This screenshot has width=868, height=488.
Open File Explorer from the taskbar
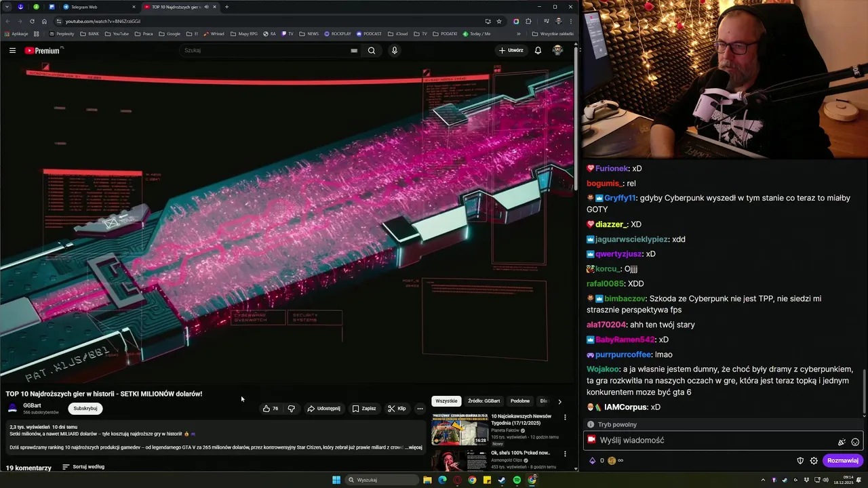pyautogui.click(x=427, y=480)
